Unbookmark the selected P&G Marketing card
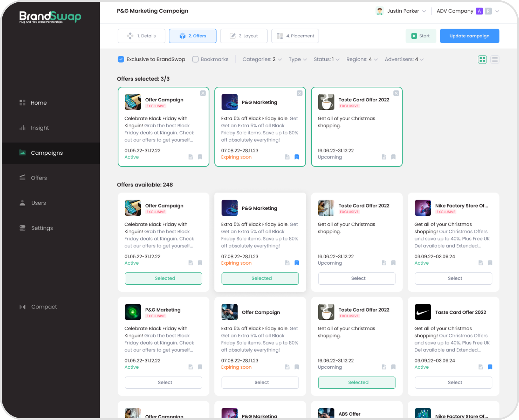 297,157
